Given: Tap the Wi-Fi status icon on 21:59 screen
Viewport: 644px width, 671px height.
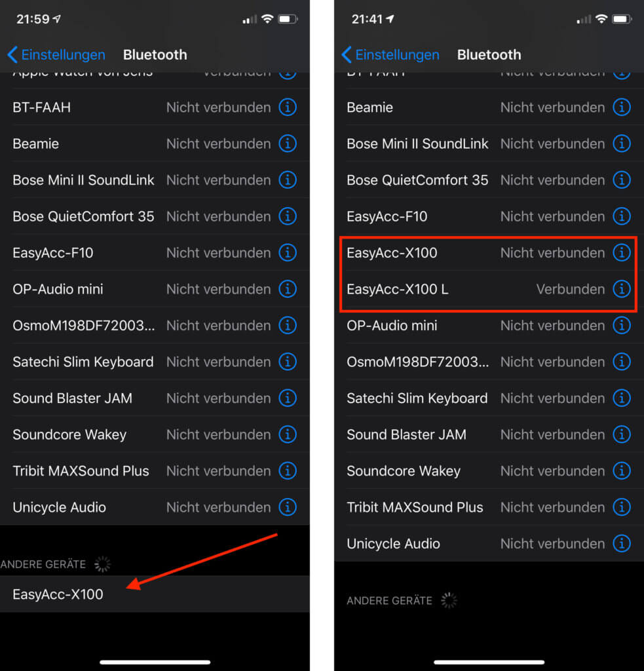Looking at the screenshot, I should 267,19.
